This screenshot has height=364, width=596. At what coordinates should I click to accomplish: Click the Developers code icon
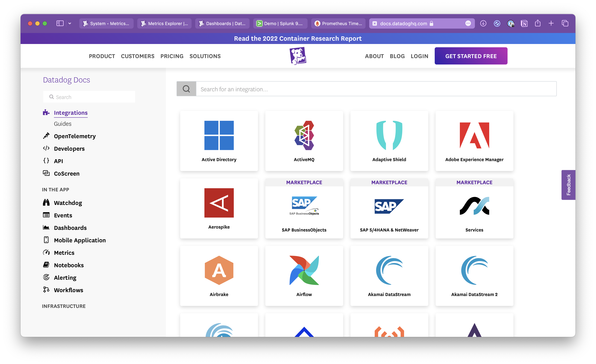(46, 148)
